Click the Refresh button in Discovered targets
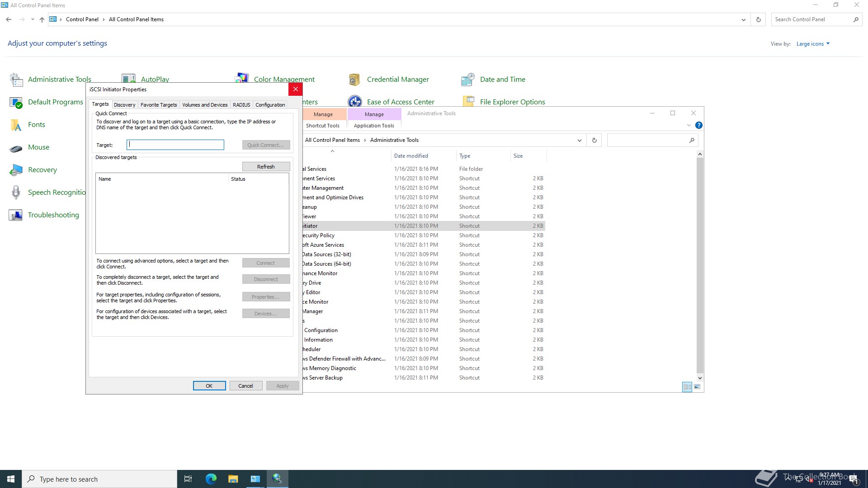 tap(266, 167)
